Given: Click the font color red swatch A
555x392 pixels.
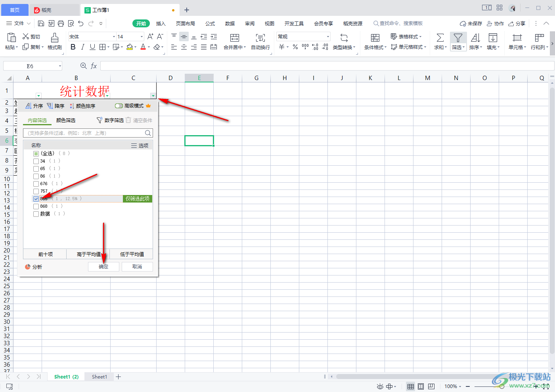Looking at the screenshot, I should 143,47.
